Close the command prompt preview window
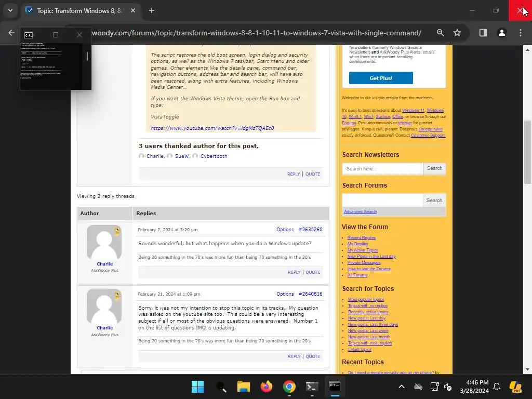This screenshot has width=532, height=399. tap(79, 35)
